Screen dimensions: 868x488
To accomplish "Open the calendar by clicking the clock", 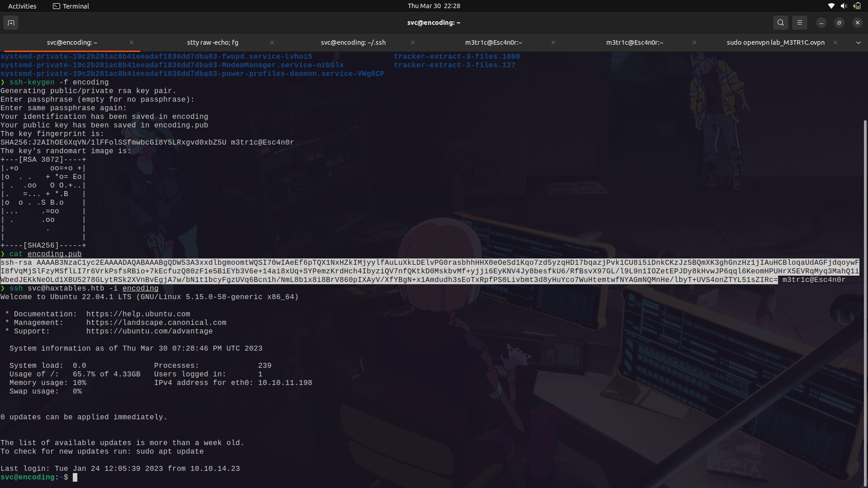I will click(x=434, y=6).
